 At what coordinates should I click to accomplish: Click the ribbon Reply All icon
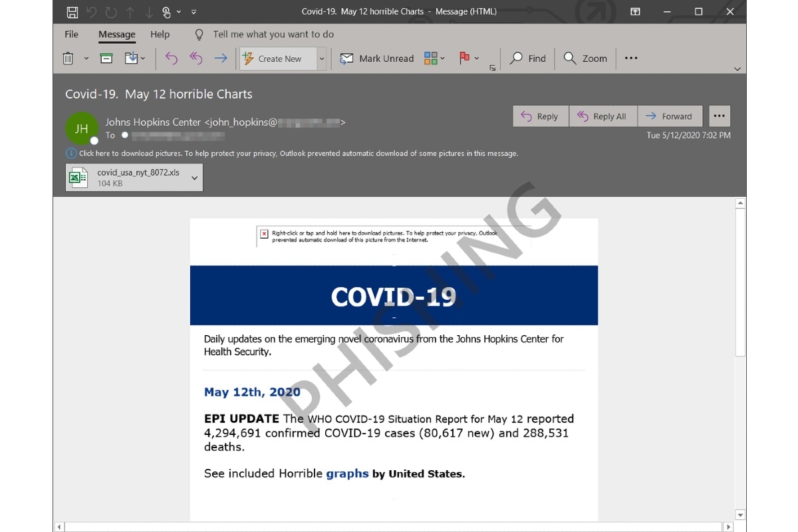coord(196,59)
